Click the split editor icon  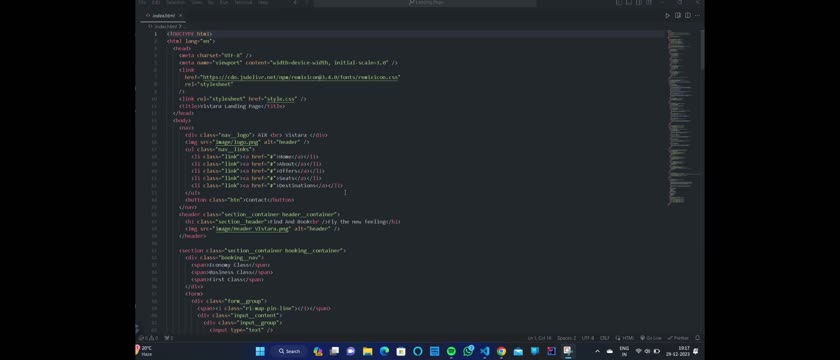coord(687,16)
